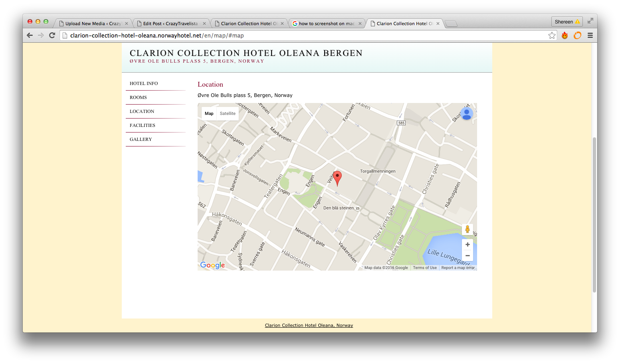
Task: Click the orange circular extension icon
Action: click(577, 36)
